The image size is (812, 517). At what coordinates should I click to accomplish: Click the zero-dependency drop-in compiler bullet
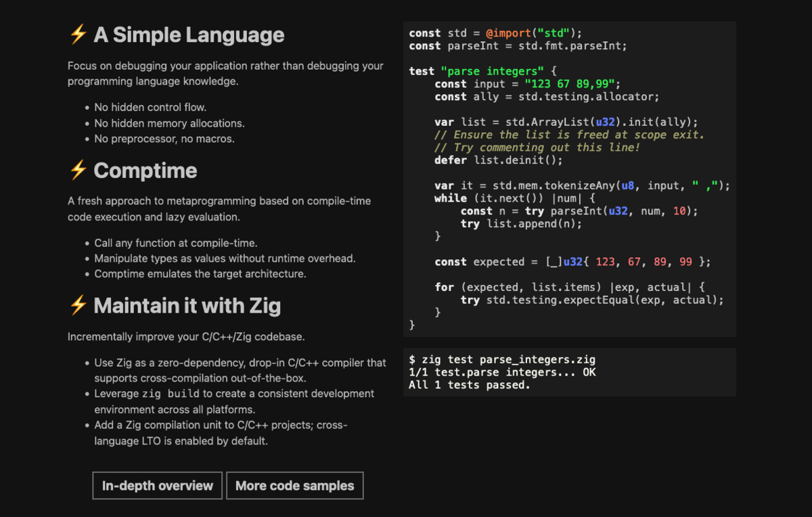click(240, 370)
